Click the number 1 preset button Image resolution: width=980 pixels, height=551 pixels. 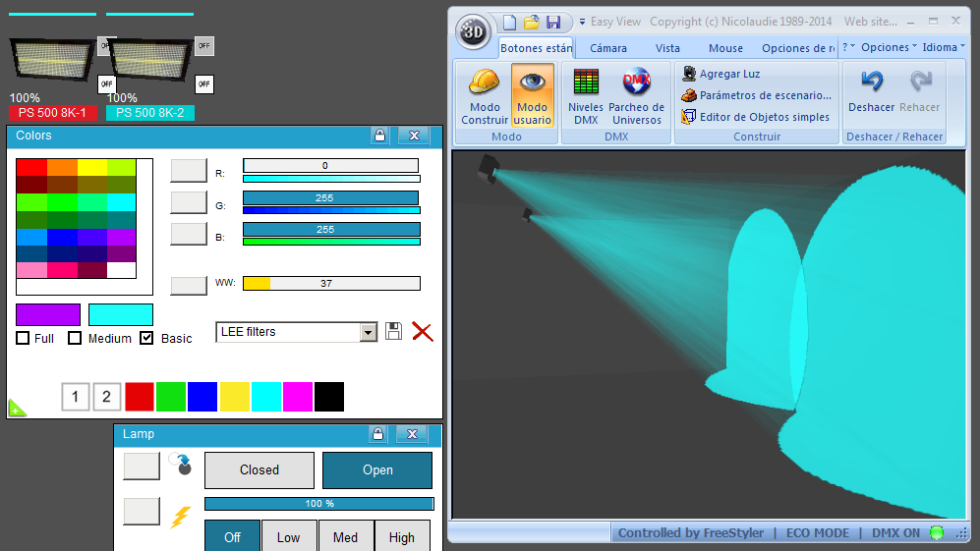tap(75, 397)
